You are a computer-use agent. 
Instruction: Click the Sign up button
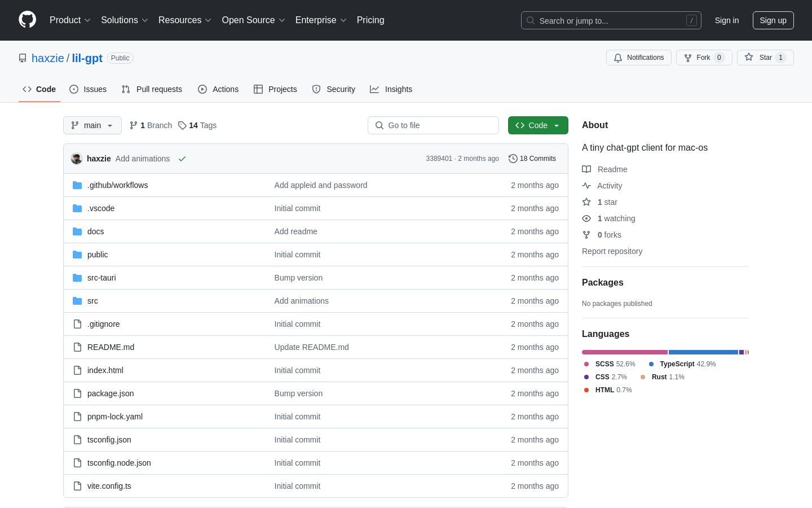(773, 20)
